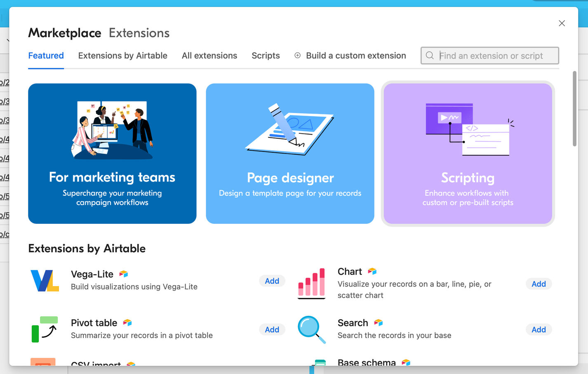Click the Pivot table extension icon
Screen dimensions: 588x374
pos(45,329)
